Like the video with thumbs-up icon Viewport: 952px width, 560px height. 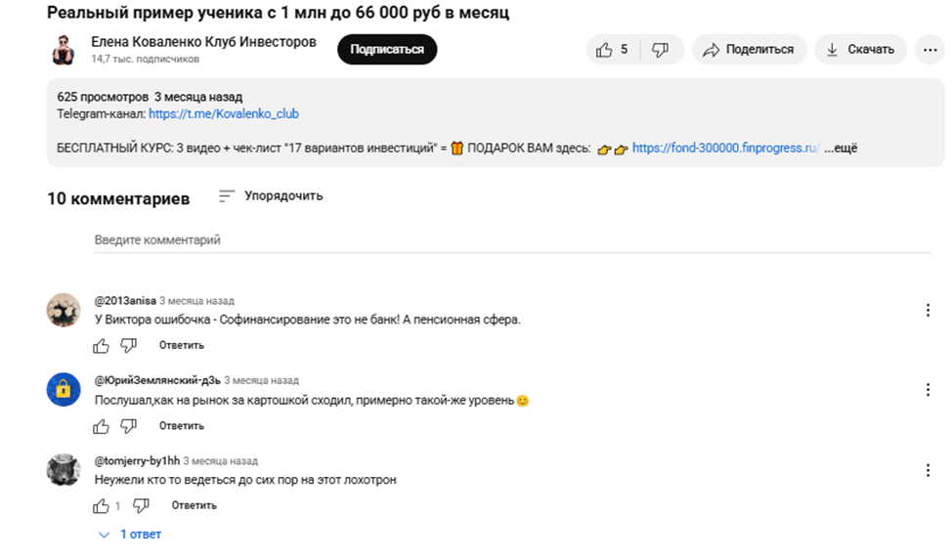(x=613, y=50)
